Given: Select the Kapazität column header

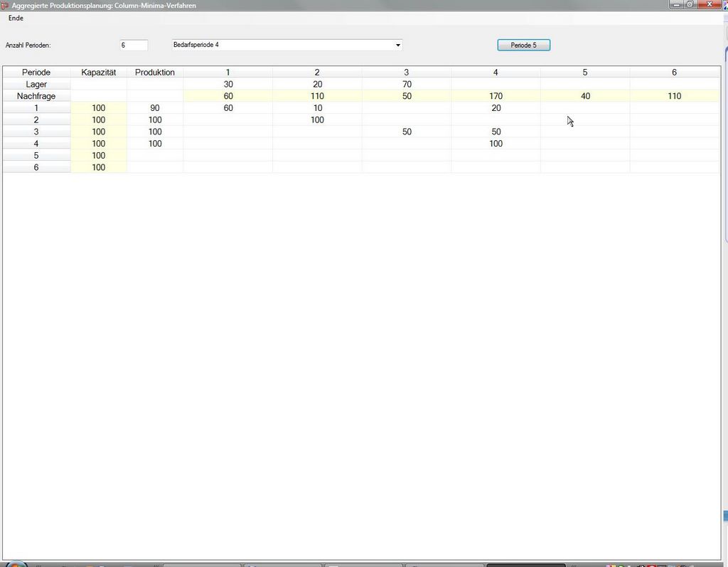Looking at the screenshot, I should coord(99,73).
